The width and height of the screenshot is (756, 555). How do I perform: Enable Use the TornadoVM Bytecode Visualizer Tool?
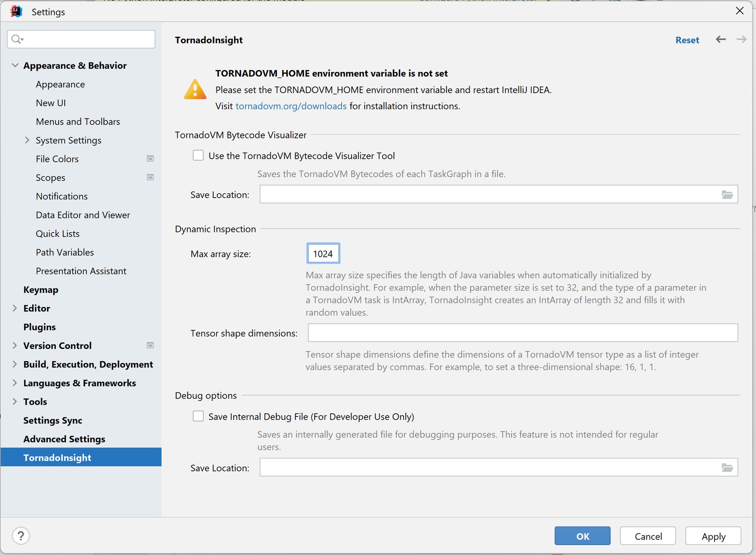(198, 155)
